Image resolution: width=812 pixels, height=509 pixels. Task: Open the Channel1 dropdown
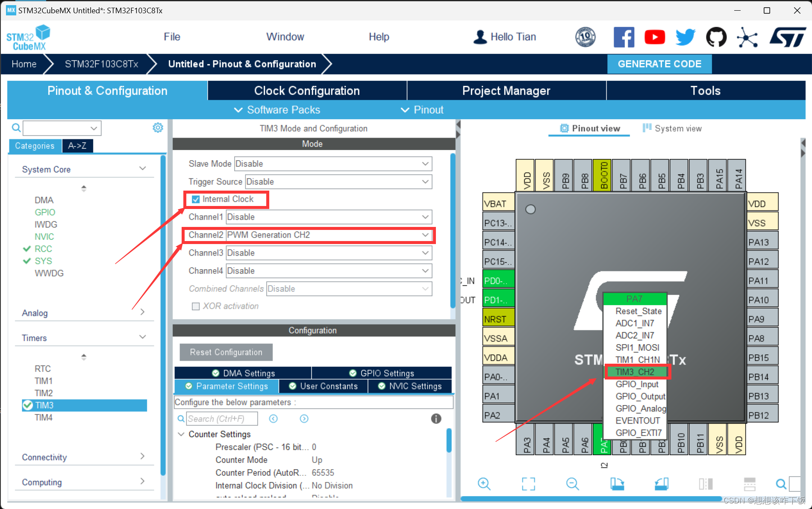329,217
